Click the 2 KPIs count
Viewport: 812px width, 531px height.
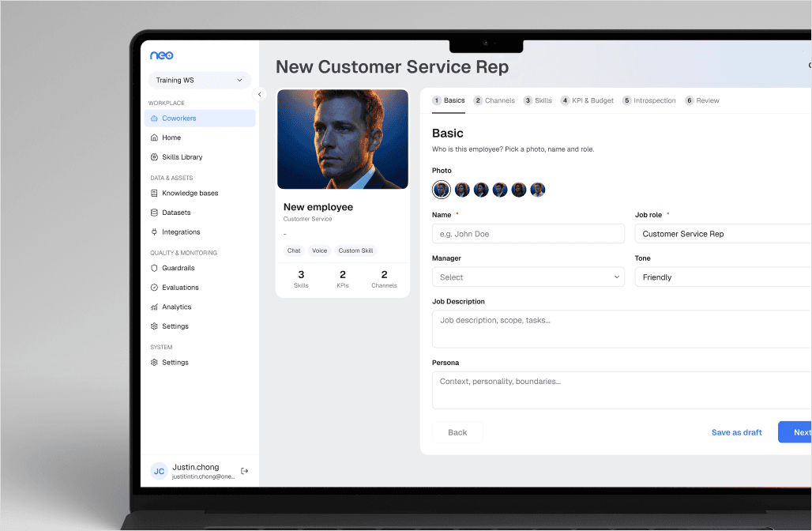click(x=342, y=279)
